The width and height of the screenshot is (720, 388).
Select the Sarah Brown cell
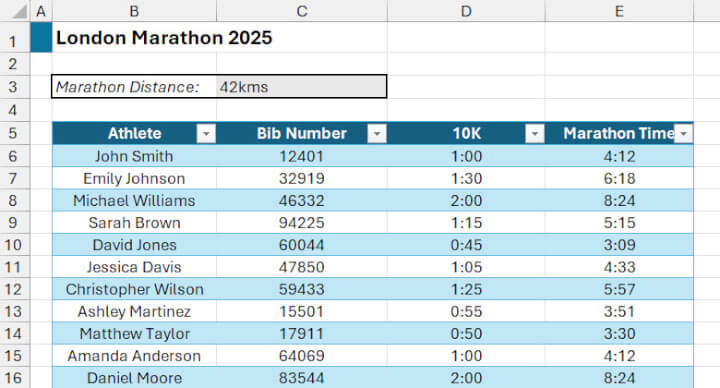[x=134, y=223]
